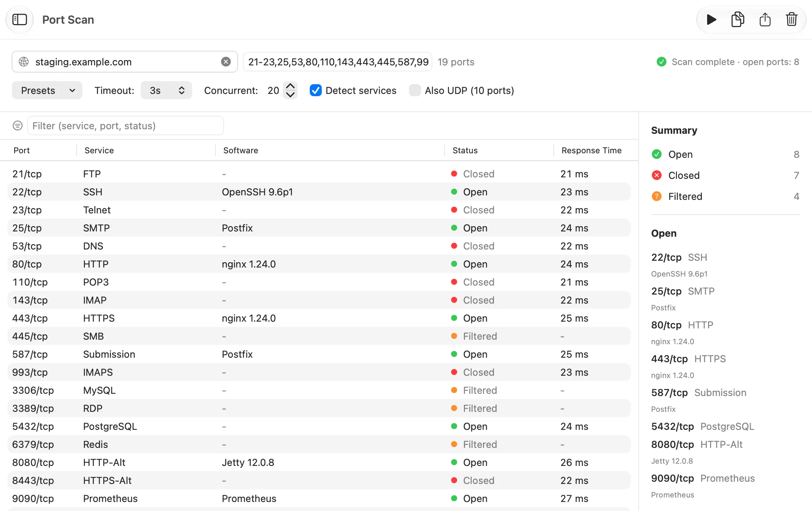This screenshot has width=812, height=511.
Task: Click the Closed status of 21/tcp FTP
Action: (479, 174)
